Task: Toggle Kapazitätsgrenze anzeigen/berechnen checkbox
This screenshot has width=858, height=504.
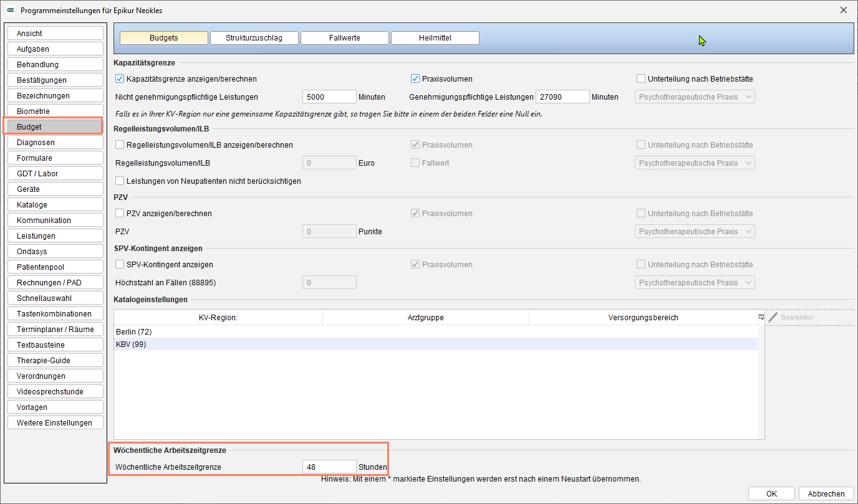Action: pos(120,79)
